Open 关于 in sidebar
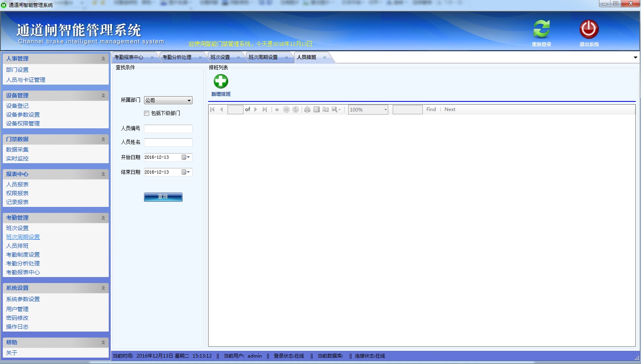The image size is (641, 364). click(x=12, y=353)
